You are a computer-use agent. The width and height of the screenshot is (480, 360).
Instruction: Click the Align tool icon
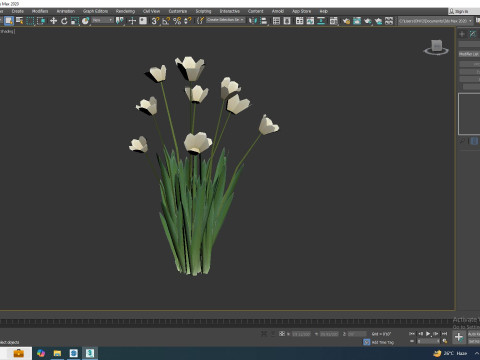(264, 21)
